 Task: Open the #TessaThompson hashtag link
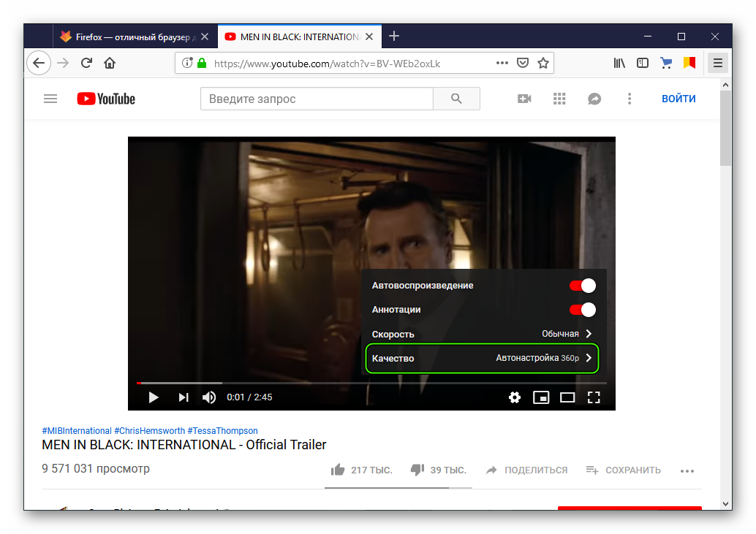coord(222,431)
